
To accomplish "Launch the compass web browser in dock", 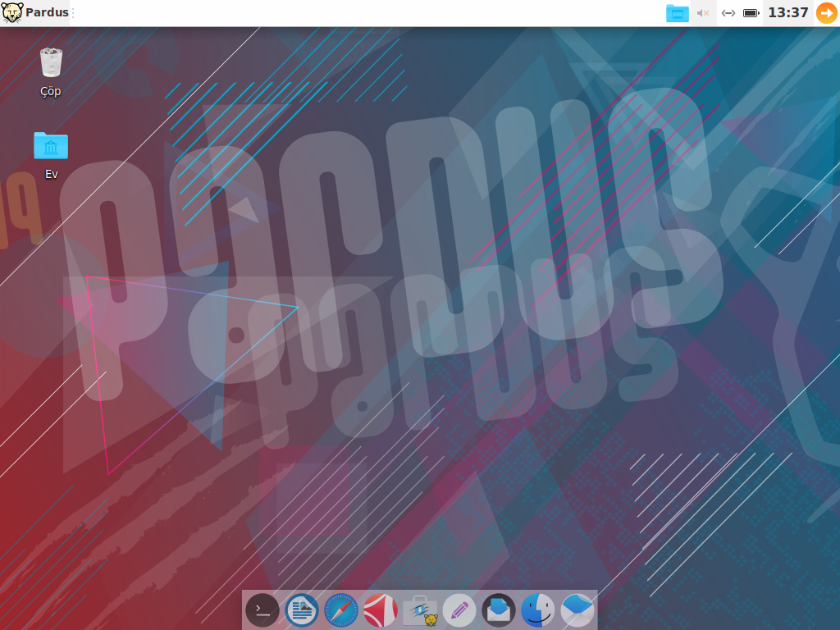I will point(341,610).
